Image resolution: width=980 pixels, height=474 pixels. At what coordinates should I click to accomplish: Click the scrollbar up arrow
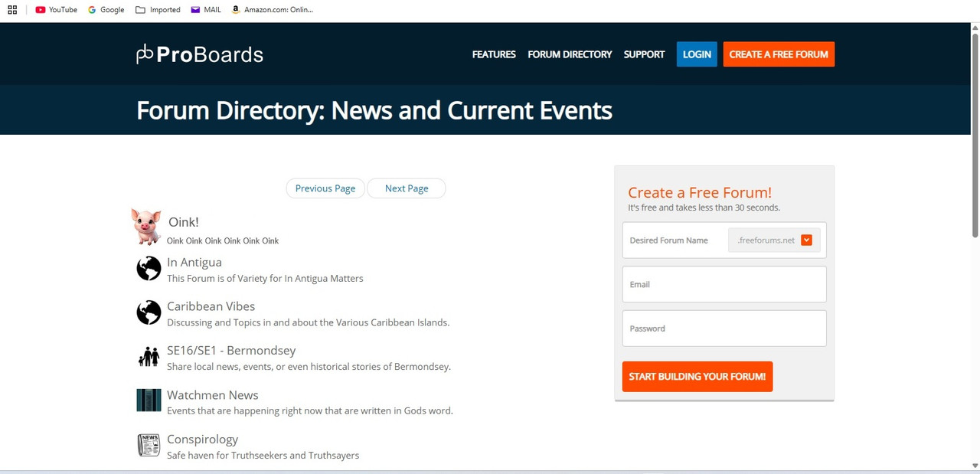pyautogui.click(x=975, y=28)
